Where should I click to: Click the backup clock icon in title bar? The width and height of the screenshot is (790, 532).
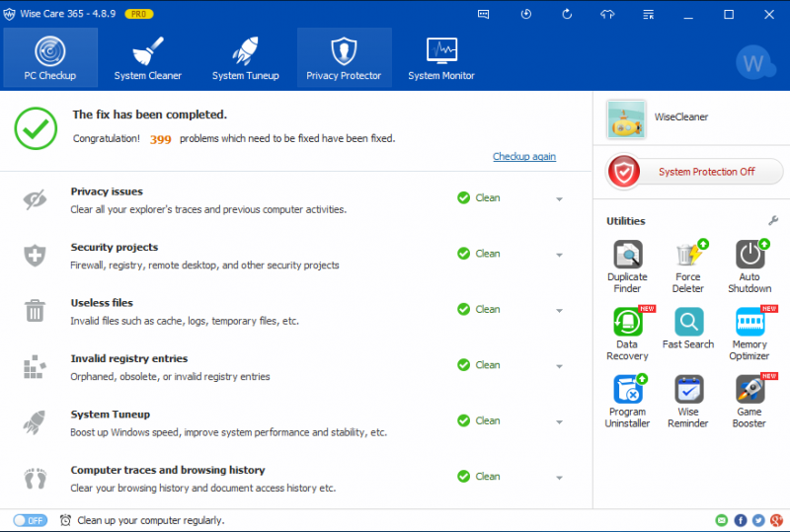coord(526,14)
